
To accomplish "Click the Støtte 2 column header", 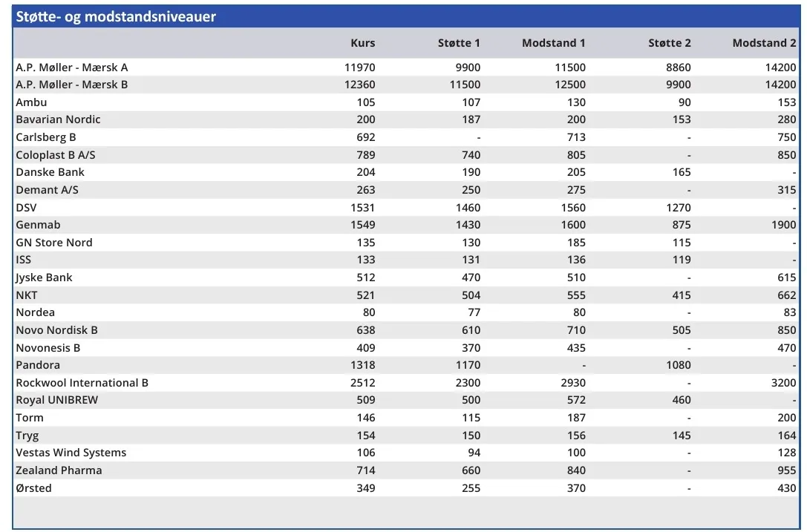I will pyautogui.click(x=669, y=43).
